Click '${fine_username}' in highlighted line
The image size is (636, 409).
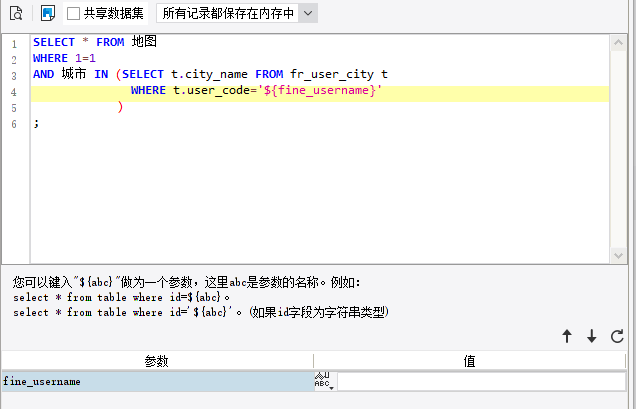[x=320, y=90]
